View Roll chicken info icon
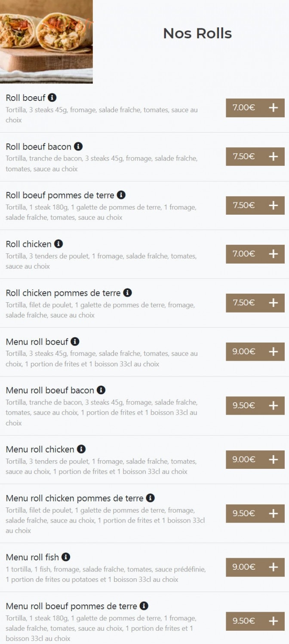Viewport: 289px width, 644px height. (x=58, y=244)
